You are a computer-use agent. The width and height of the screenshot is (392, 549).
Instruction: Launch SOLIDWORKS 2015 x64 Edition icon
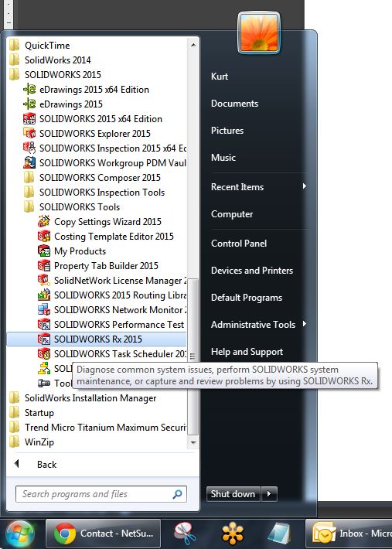(29, 119)
